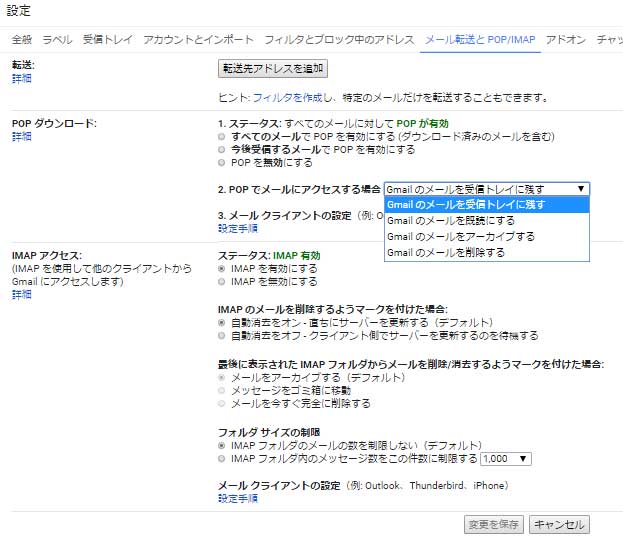Choose Gmail のメールを削除する option

(x=445, y=253)
